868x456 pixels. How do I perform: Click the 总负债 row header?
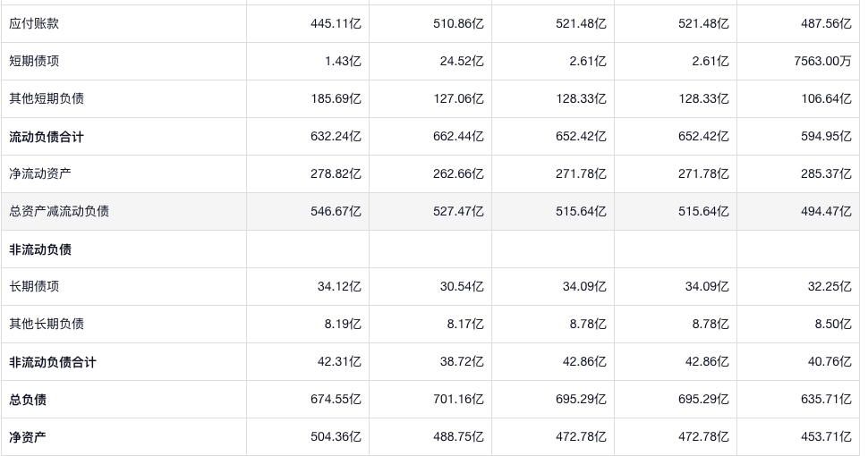tap(28, 400)
